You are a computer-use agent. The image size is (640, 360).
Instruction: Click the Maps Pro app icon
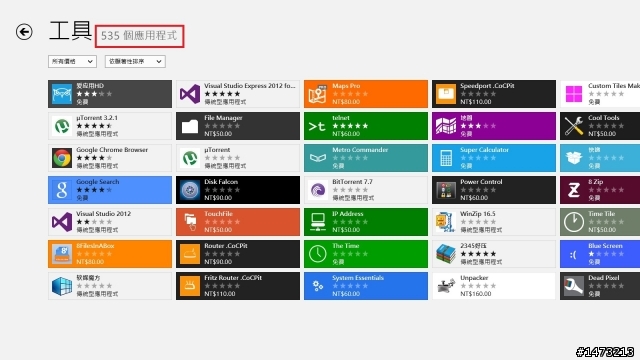(318, 94)
